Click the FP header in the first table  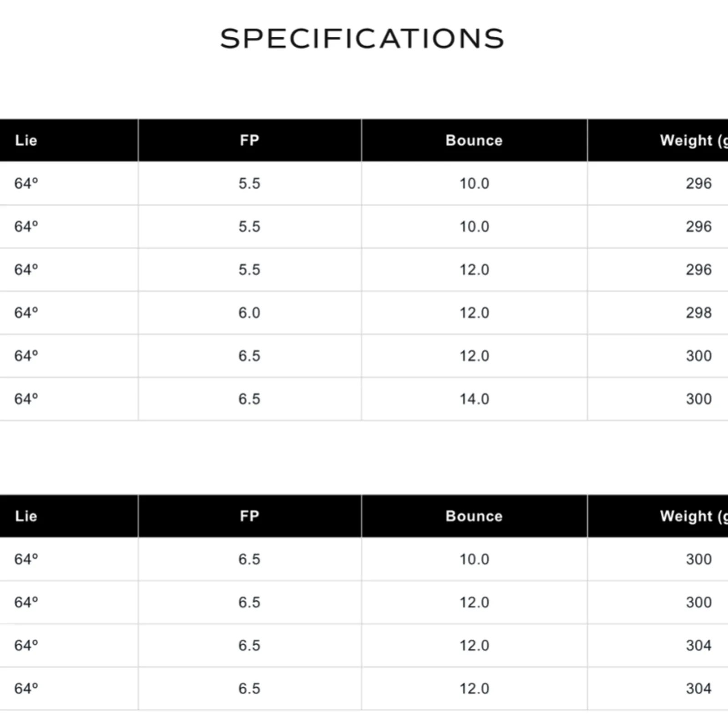[249, 141]
